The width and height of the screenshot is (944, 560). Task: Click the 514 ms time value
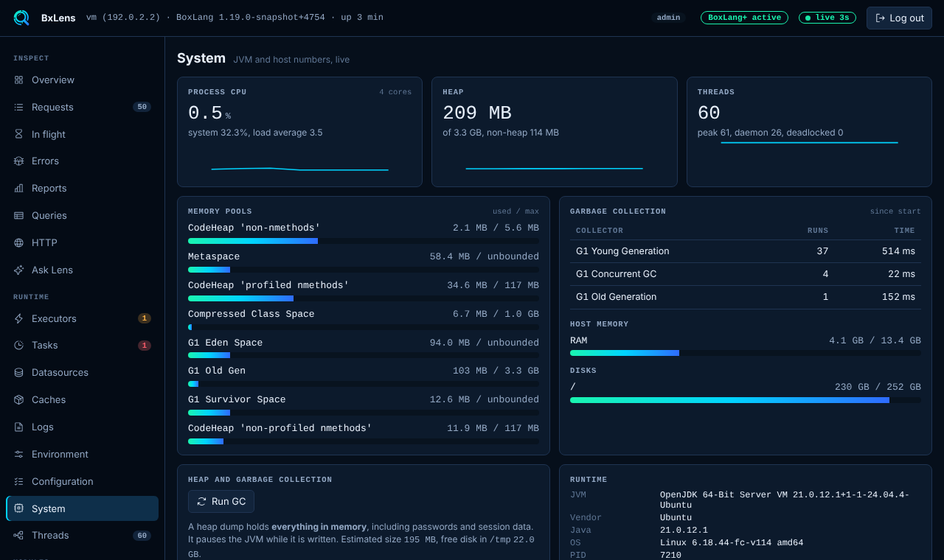click(x=898, y=251)
